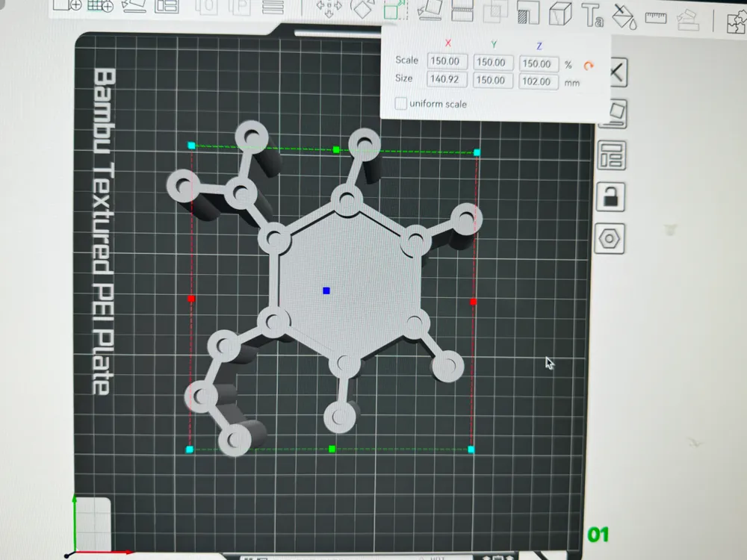This screenshot has height=560, width=747.
Task: Open the Variable layer height tool
Action: [x=273, y=7]
